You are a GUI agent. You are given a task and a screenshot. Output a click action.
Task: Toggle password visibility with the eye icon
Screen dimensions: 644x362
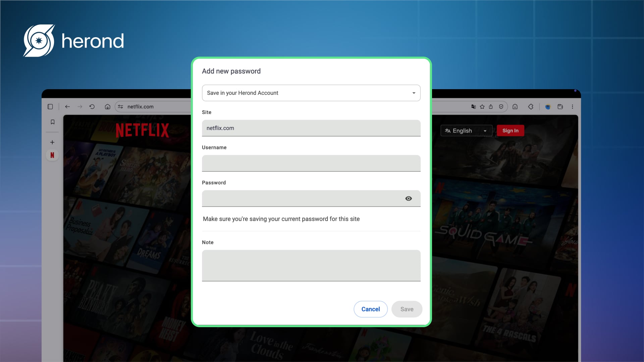pos(409,198)
